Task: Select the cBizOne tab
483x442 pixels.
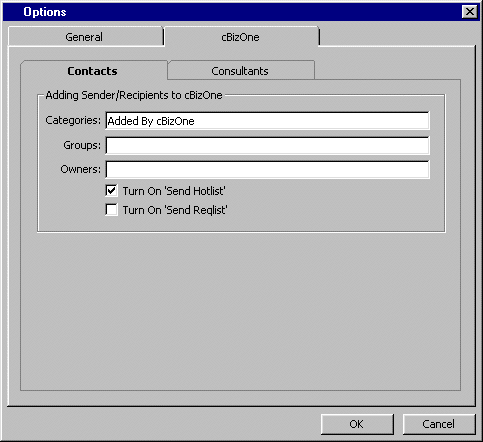Action: tap(241, 37)
